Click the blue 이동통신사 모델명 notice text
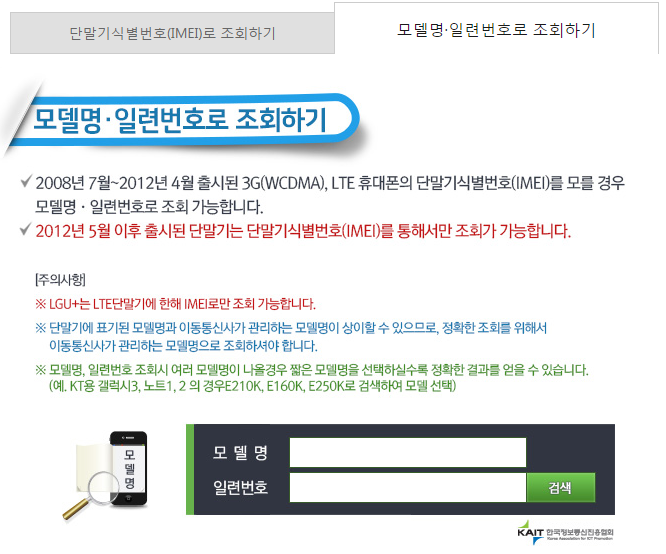The width and height of the screenshot is (666, 554). click(x=291, y=337)
